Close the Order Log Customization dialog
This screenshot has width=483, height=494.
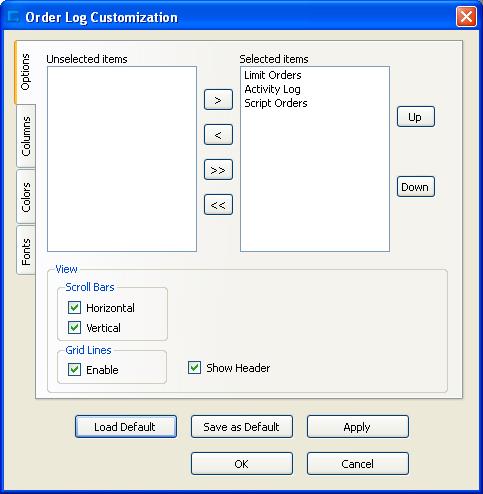click(x=466, y=16)
